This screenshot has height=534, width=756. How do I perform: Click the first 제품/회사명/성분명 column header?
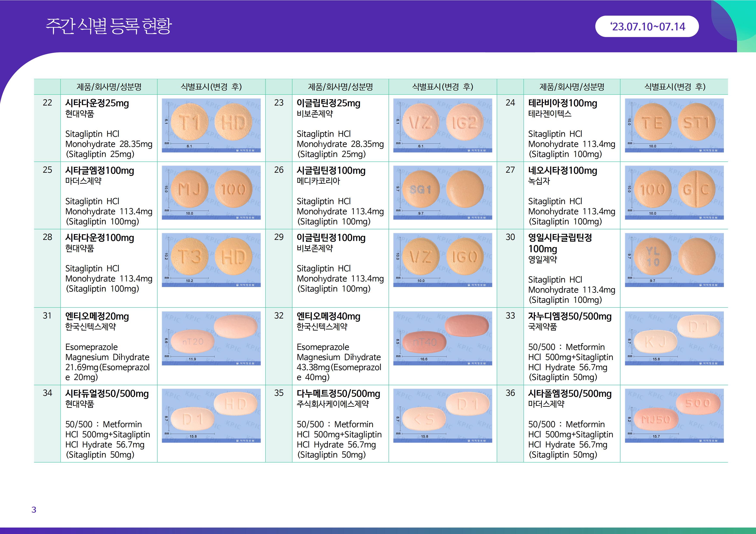click(x=109, y=87)
